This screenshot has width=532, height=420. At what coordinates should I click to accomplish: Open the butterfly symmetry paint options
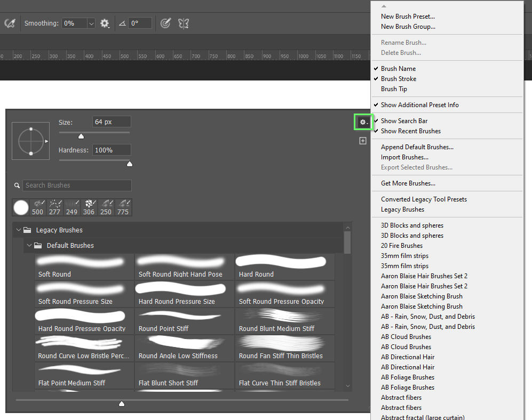coord(184,23)
